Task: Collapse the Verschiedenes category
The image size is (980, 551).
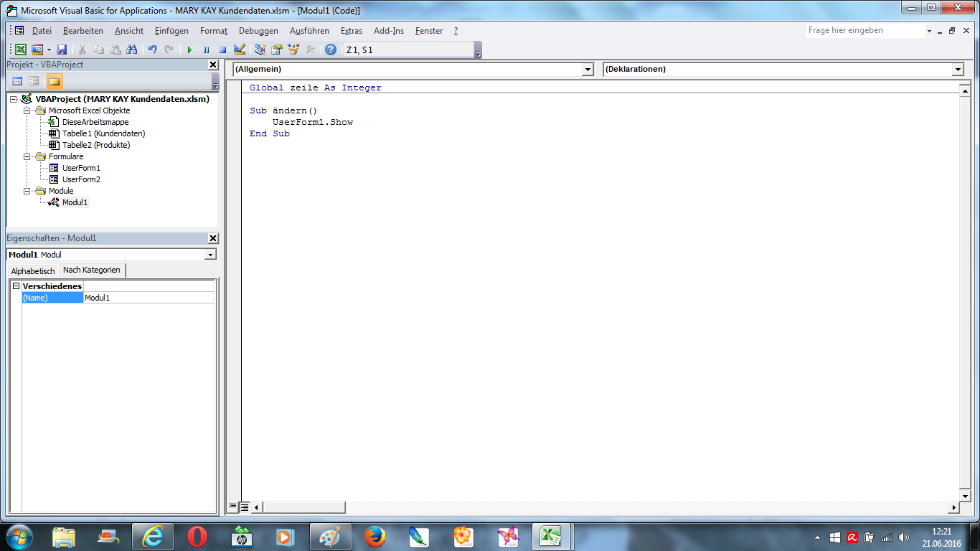Action: 16,286
